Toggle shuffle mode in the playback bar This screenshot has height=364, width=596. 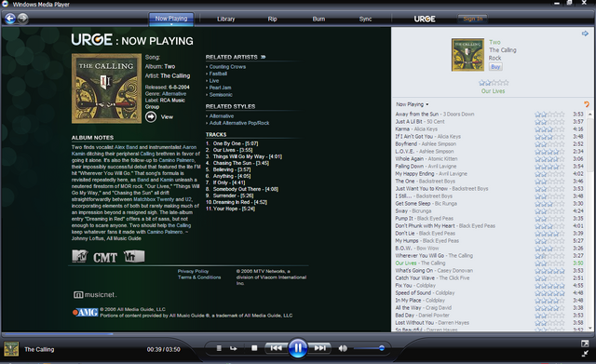[219, 348]
